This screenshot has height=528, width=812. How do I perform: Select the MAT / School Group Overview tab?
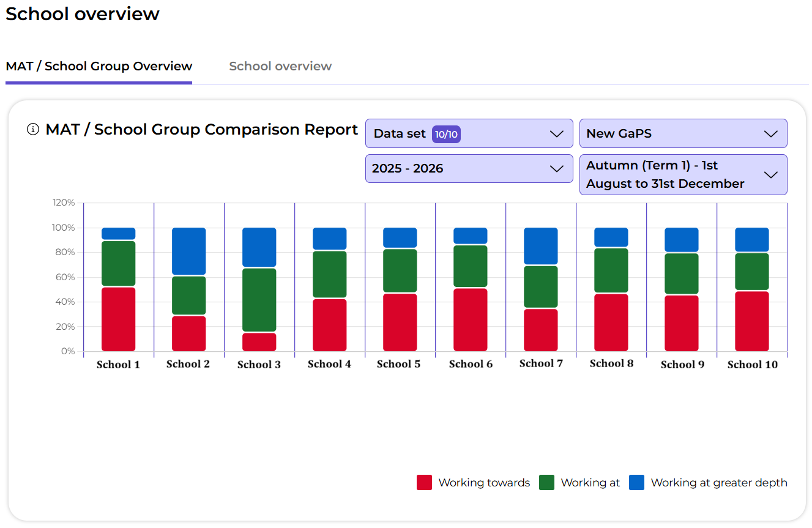pyautogui.click(x=99, y=66)
